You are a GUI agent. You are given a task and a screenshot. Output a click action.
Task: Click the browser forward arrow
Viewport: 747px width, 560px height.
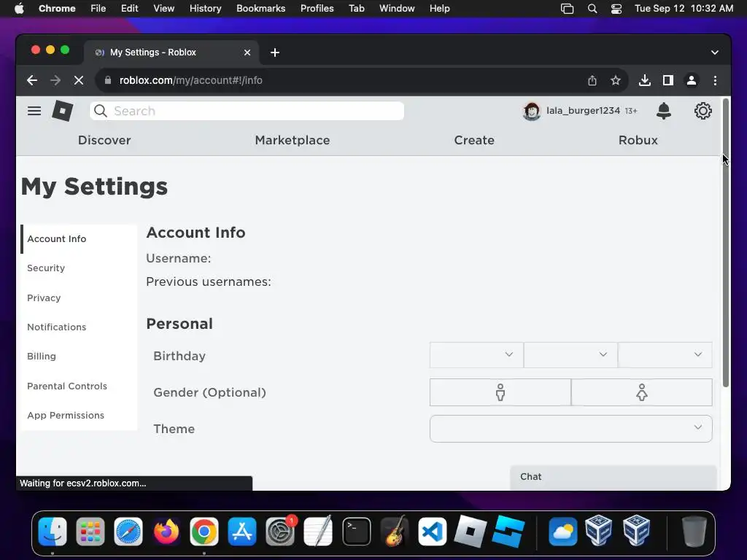click(x=55, y=80)
